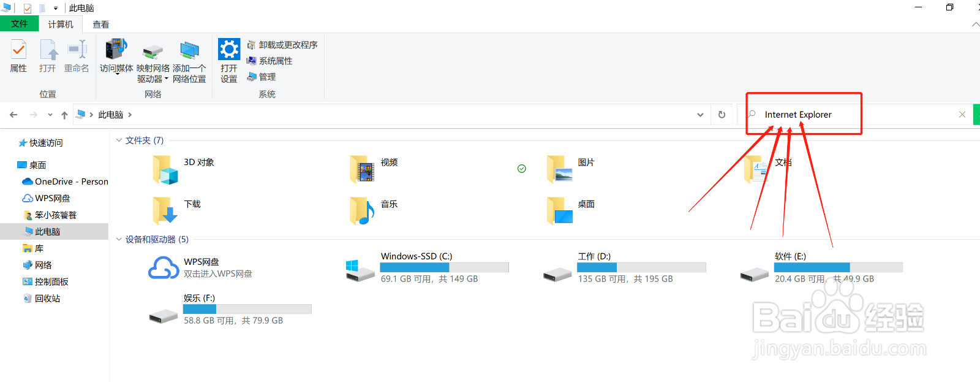Click the '双击进入WPS网盘' description text
980x382 pixels.
coord(217,274)
